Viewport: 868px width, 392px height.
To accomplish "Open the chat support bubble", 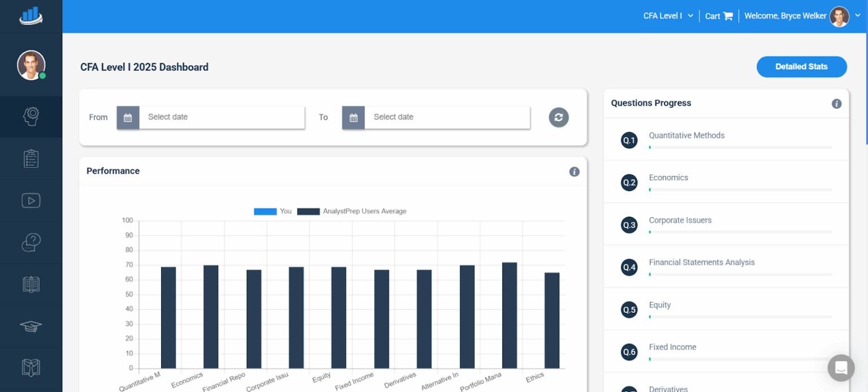I will click(841, 368).
